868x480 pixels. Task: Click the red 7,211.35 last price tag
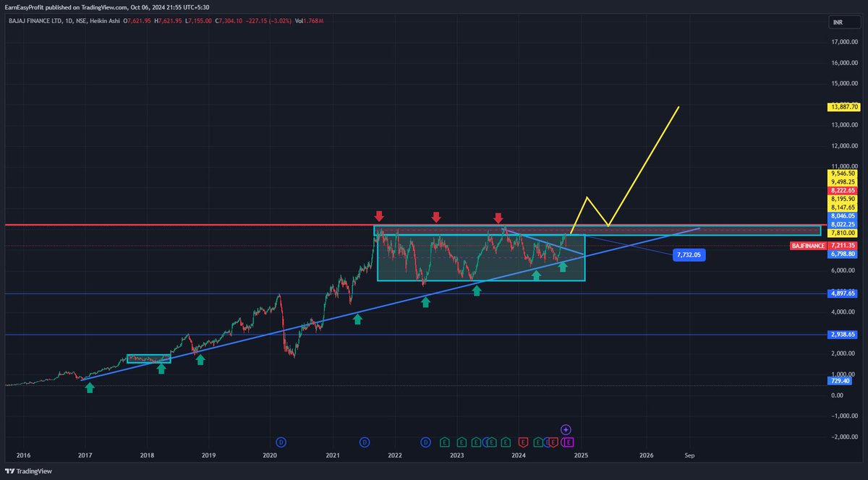coord(843,246)
